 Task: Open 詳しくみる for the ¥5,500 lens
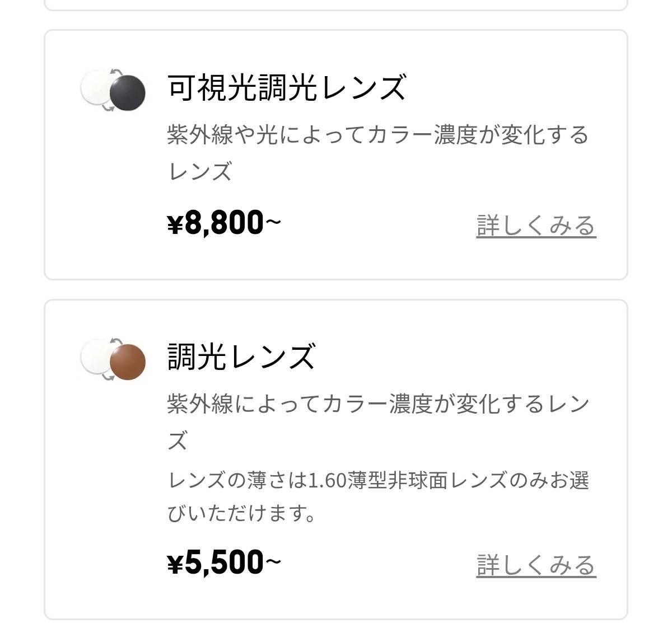pos(536,565)
